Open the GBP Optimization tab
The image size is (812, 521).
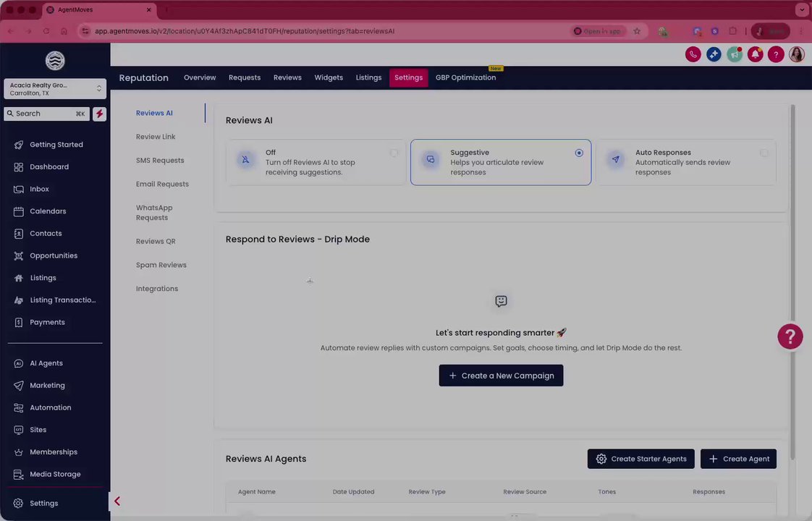(x=465, y=77)
